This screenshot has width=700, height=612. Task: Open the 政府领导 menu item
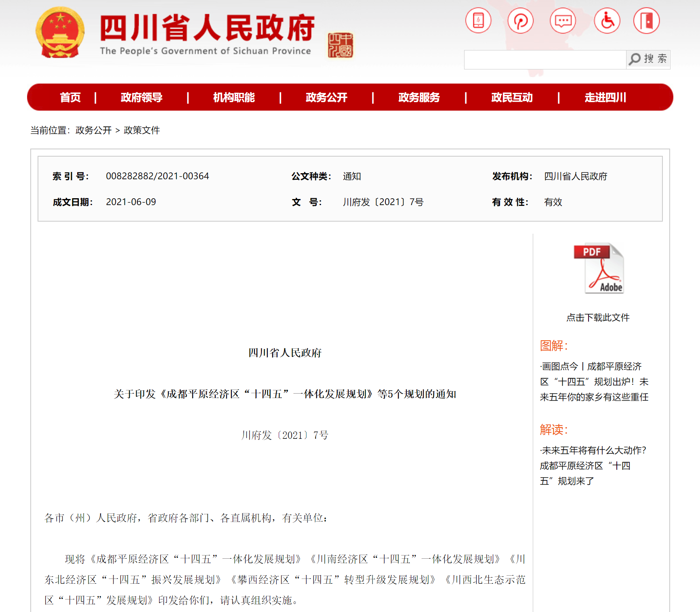pyautogui.click(x=141, y=97)
